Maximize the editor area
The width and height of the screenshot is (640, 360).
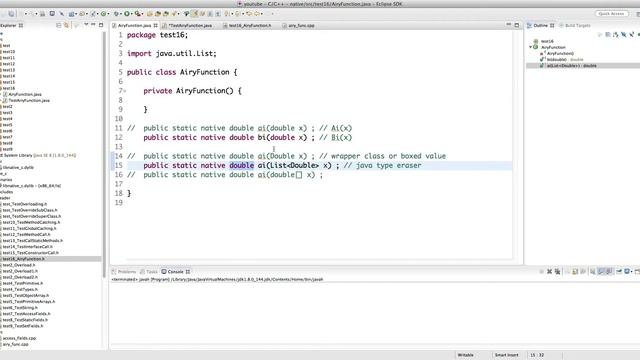(x=517, y=25)
